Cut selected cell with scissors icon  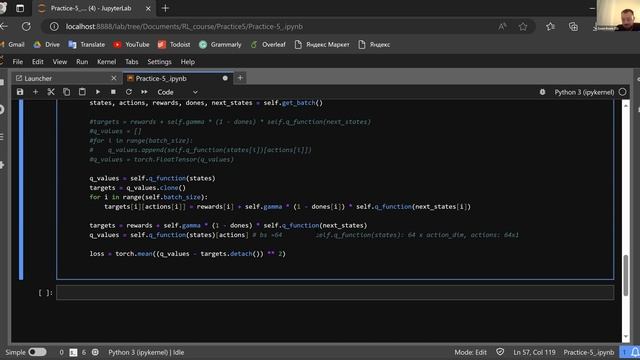click(x=51, y=92)
